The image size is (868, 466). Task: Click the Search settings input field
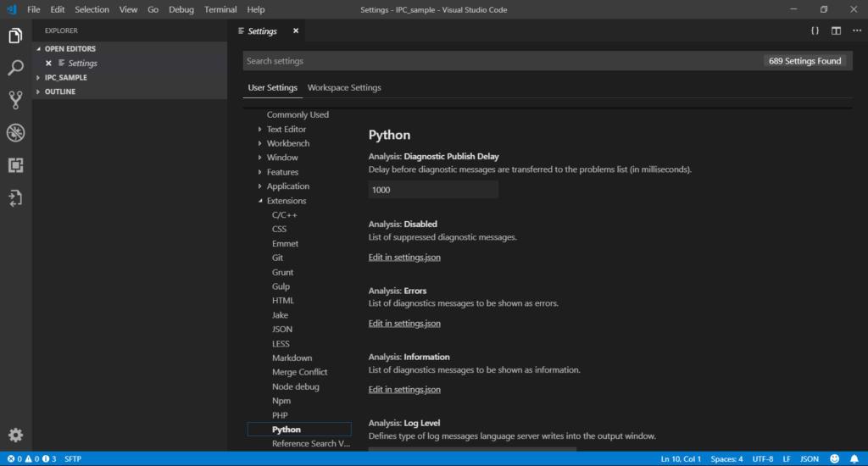point(501,61)
